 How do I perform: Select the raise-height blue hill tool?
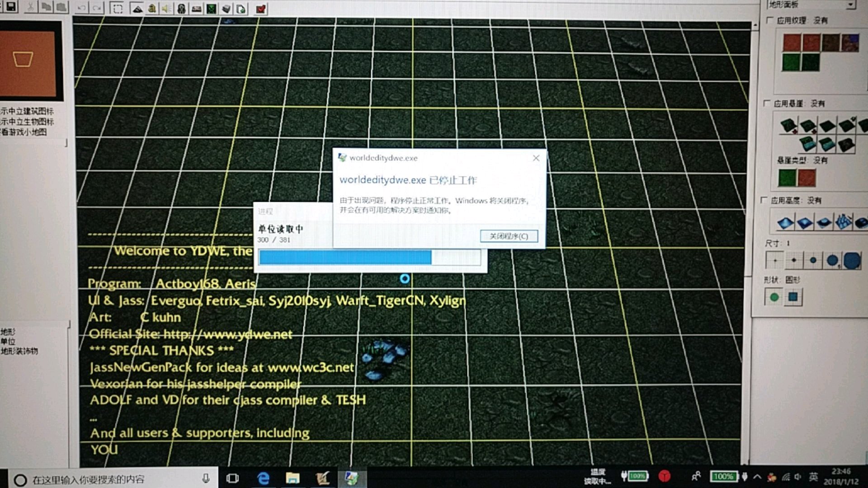pyautogui.click(x=785, y=222)
